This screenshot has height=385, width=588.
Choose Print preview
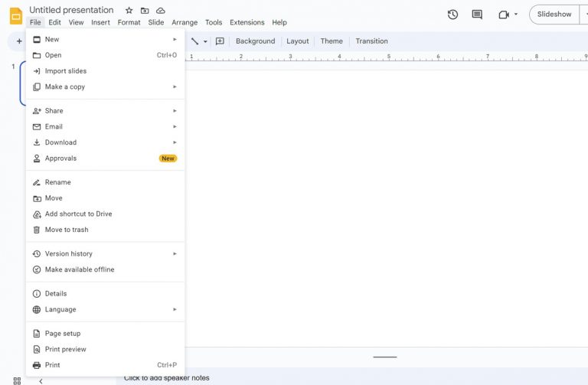(106, 349)
